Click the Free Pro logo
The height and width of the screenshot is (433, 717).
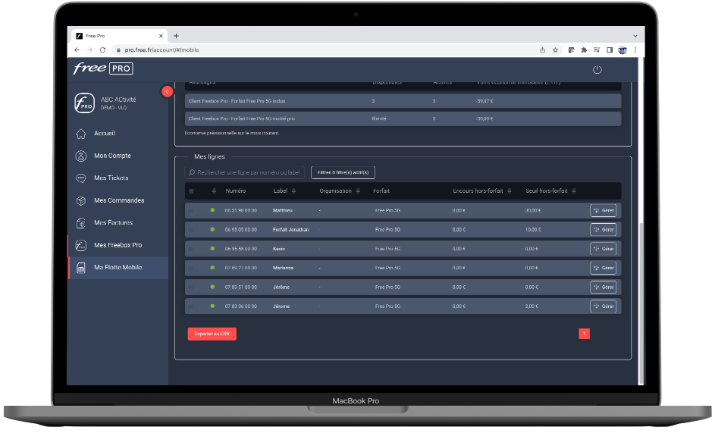pos(103,69)
